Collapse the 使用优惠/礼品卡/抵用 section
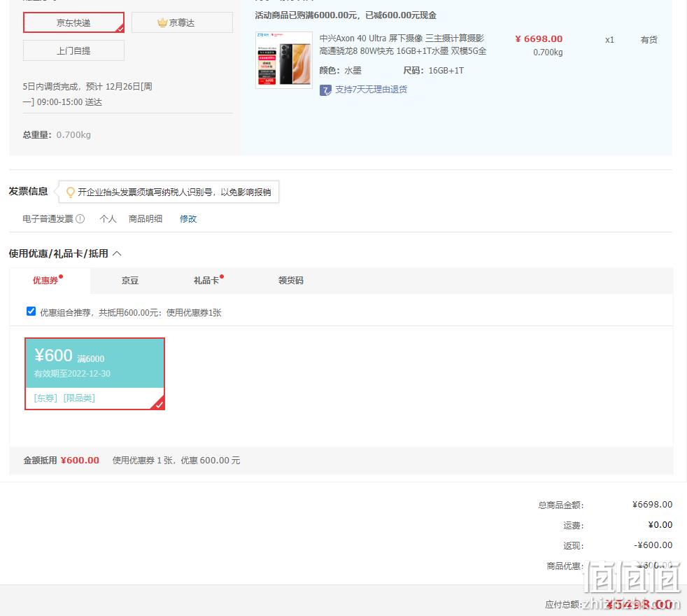Screen dimensions: 687x616 tap(117, 253)
